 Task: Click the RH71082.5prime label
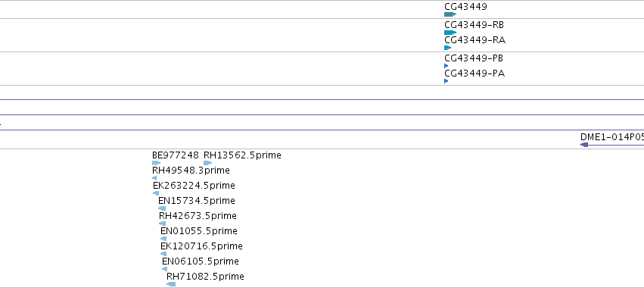(x=205, y=277)
